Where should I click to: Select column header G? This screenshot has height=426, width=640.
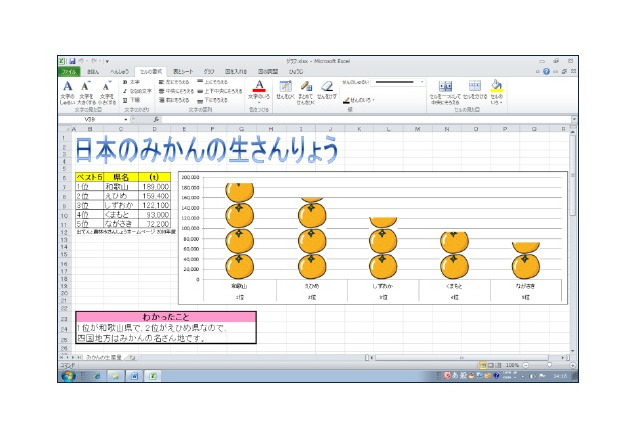click(242, 129)
